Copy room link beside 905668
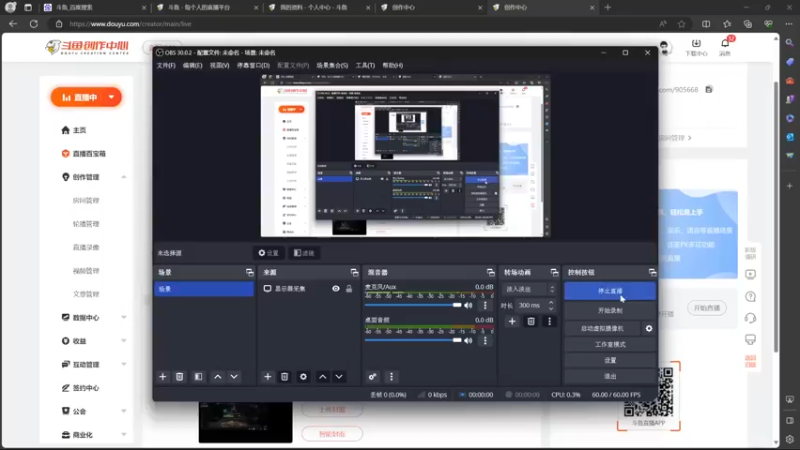 tap(709, 89)
